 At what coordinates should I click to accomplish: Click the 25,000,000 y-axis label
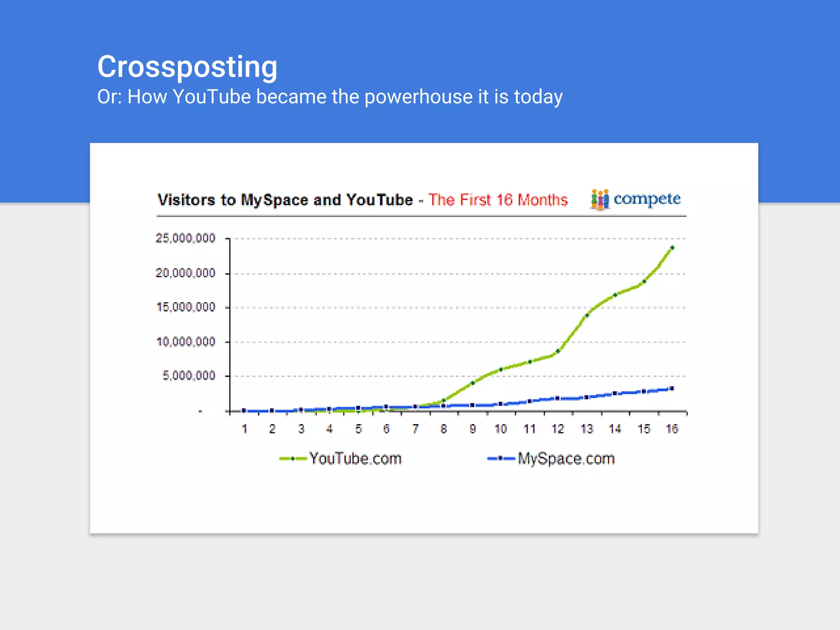click(x=185, y=238)
